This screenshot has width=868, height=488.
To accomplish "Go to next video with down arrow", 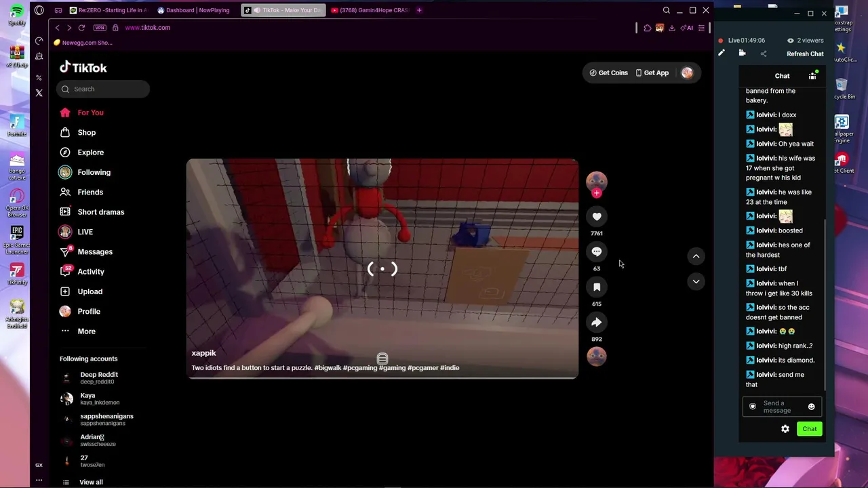I will click(x=696, y=281).
